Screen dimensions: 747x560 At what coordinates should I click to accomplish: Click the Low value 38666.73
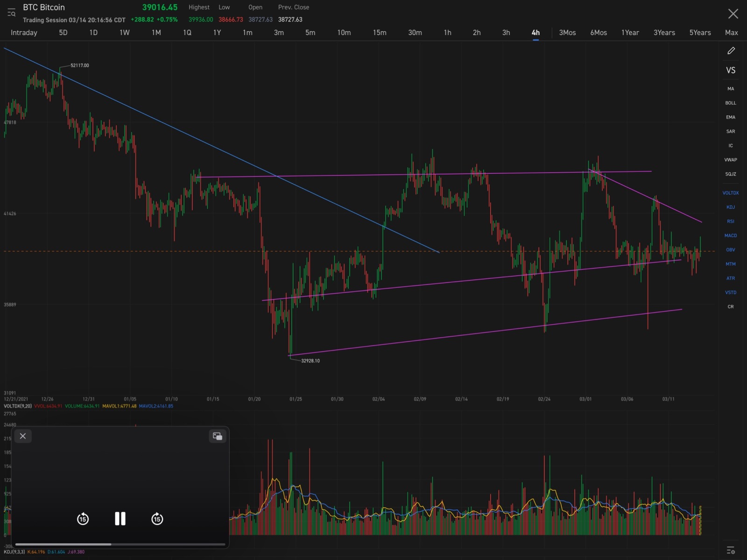tap(231, 20)
